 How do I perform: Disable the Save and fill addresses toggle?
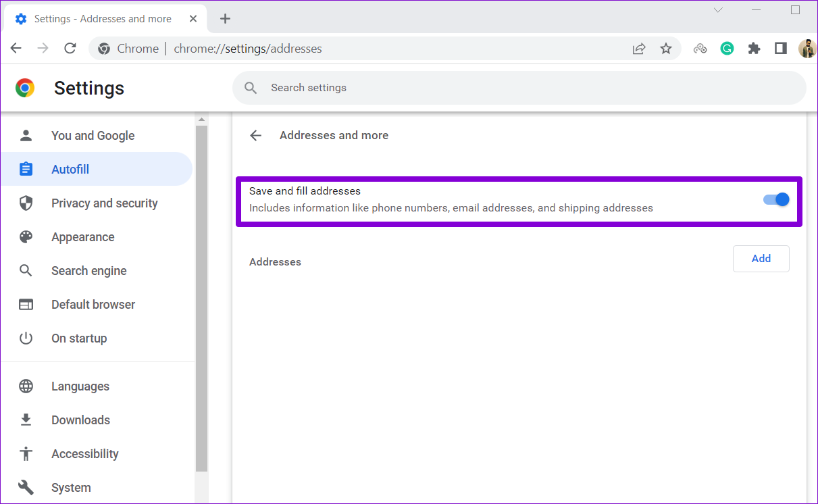click(775, 199)
